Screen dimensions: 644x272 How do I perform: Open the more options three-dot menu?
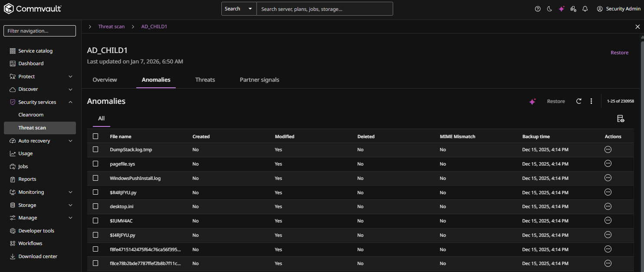[591, 101]
